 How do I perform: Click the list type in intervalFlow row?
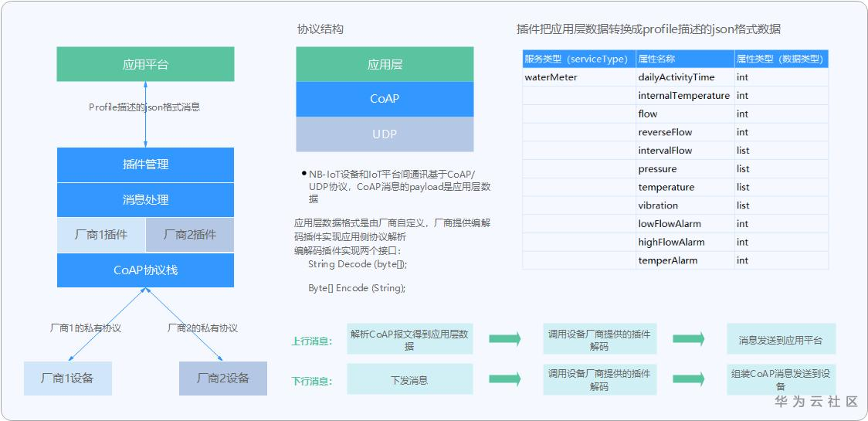(x=782, y=150)
